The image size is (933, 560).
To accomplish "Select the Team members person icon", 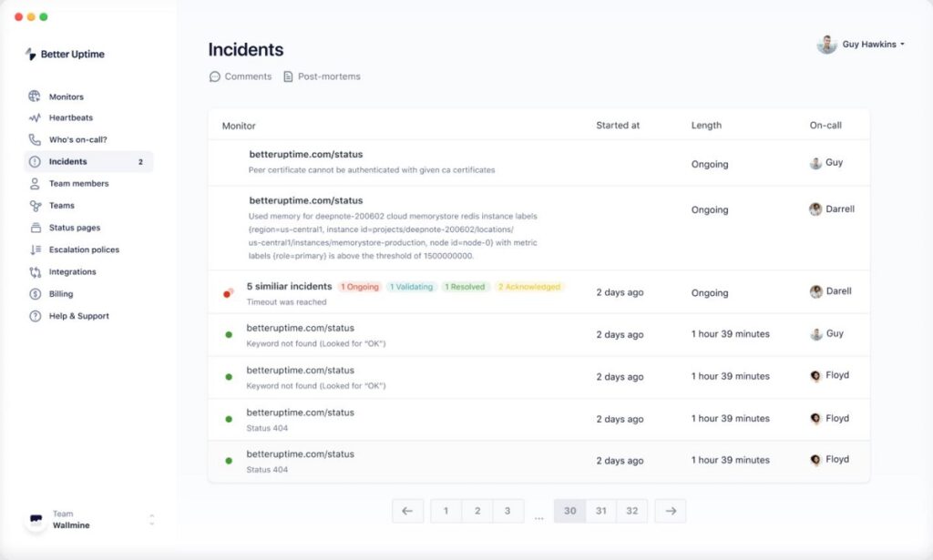I will [35, 184].
